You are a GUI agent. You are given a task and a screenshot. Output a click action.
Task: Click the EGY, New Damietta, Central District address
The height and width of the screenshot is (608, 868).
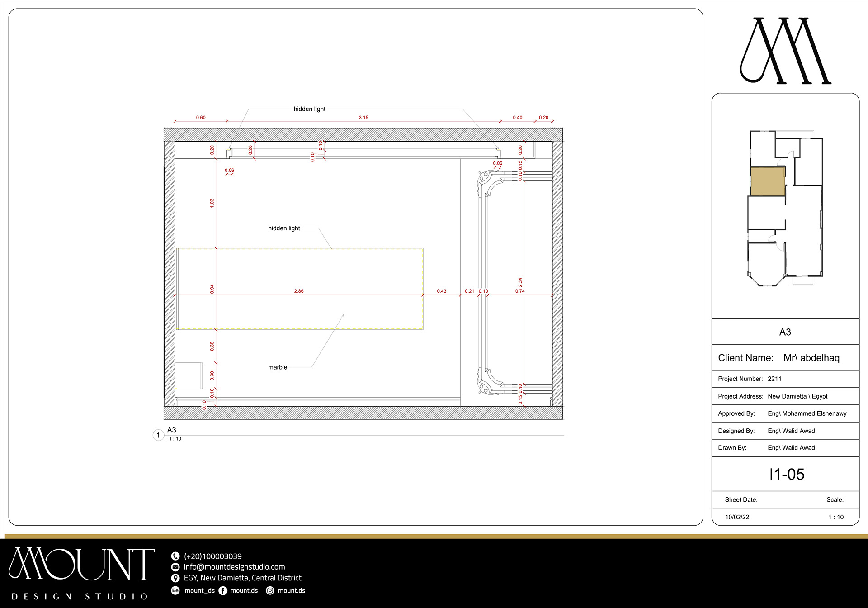click(x=242, y=578)
